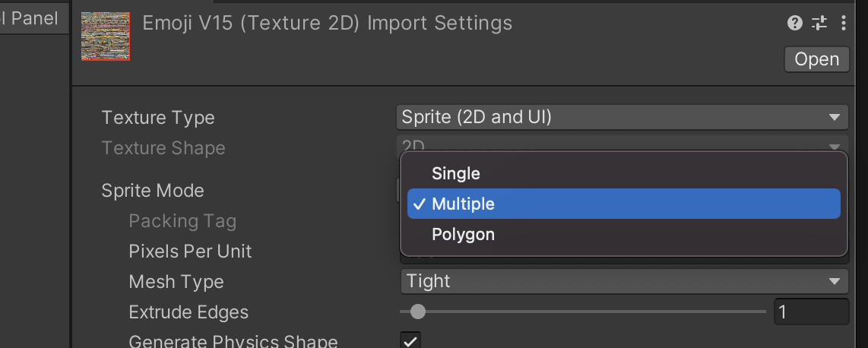This screenshot has width=868, height=348.
Task: Switch to the Panel tab on the left
Action: [30, 18]
